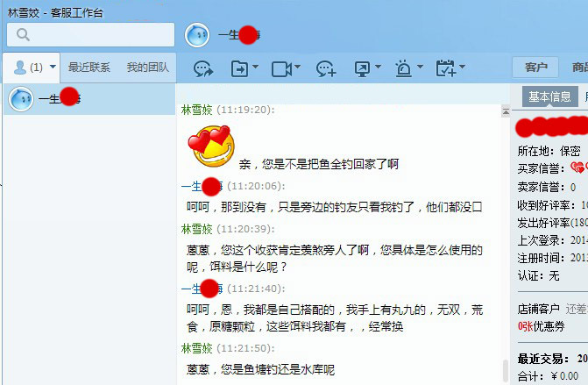The width and height of the screenshot is (588, 385).
Task: Select the 客户 panel tab
Action: [535, 68]
